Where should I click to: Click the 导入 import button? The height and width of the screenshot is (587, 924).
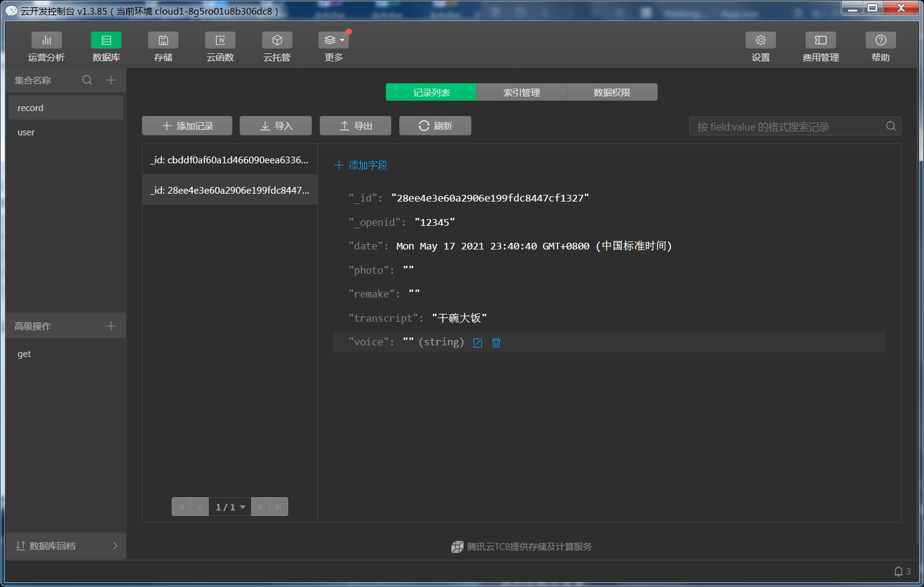point(275,126)
